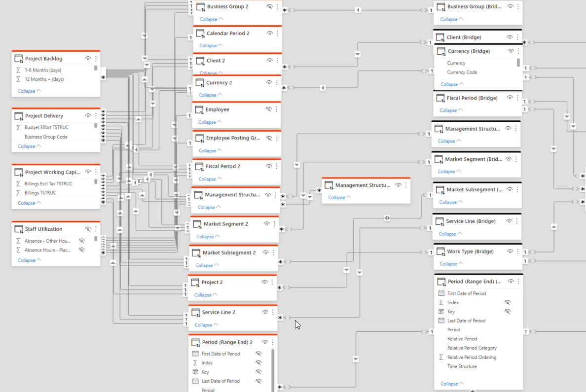Toggle visibility of Market Subsegment 2 table
586x392 pixels.
pos(265,253)
